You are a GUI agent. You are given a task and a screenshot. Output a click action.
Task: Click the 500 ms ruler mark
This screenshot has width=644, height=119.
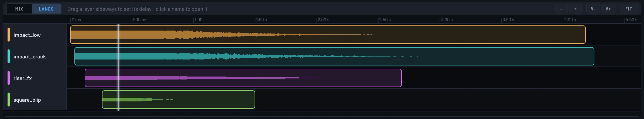point(140,20)
